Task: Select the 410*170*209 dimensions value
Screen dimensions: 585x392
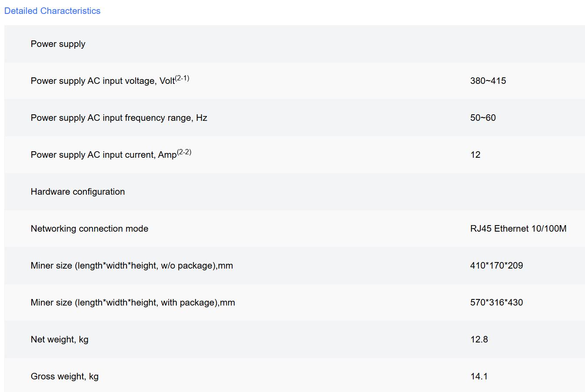Action: [x=496, y=266]
